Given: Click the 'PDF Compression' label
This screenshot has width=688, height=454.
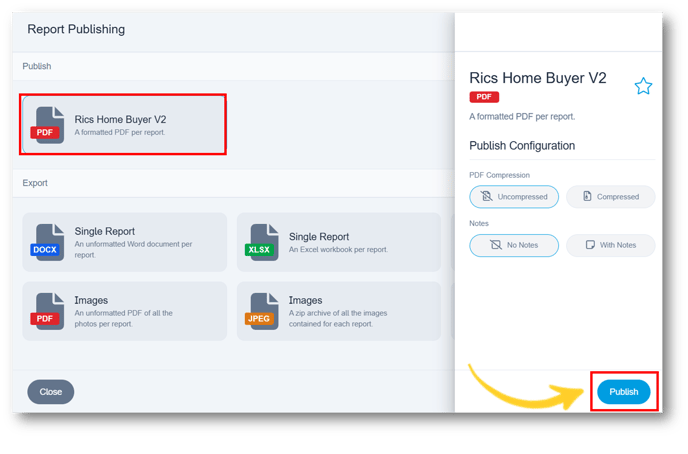Looking at the screenshot, I should click(499, 175).
